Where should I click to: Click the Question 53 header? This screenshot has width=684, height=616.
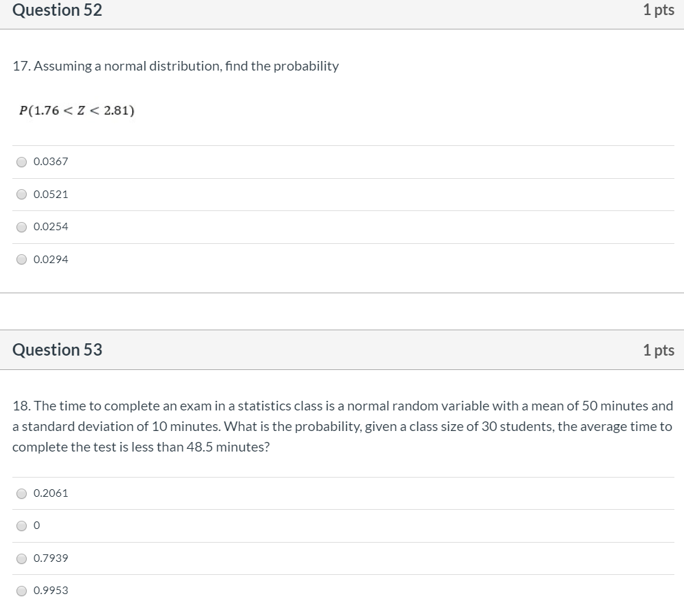(58, 349)
